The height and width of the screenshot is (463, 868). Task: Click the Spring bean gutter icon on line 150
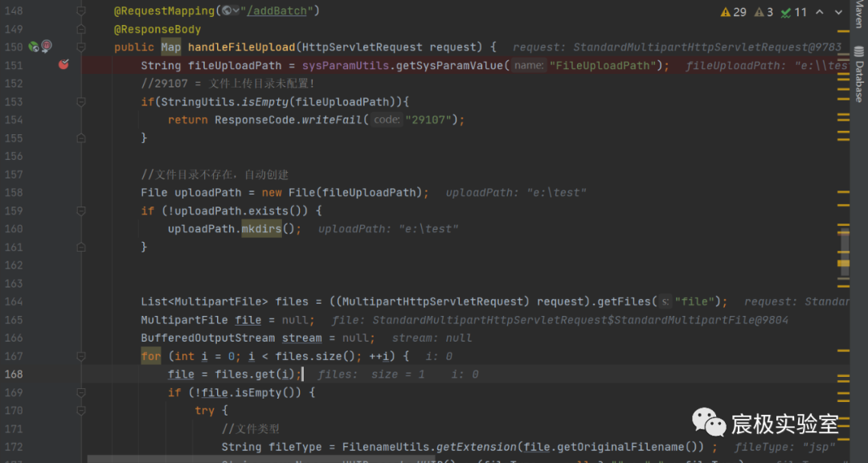[x=34, y=47]
